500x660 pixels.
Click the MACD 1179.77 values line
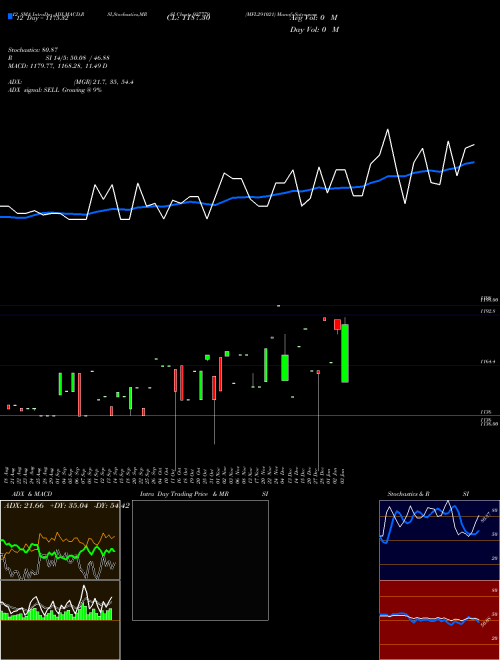[x=58, y=66]
